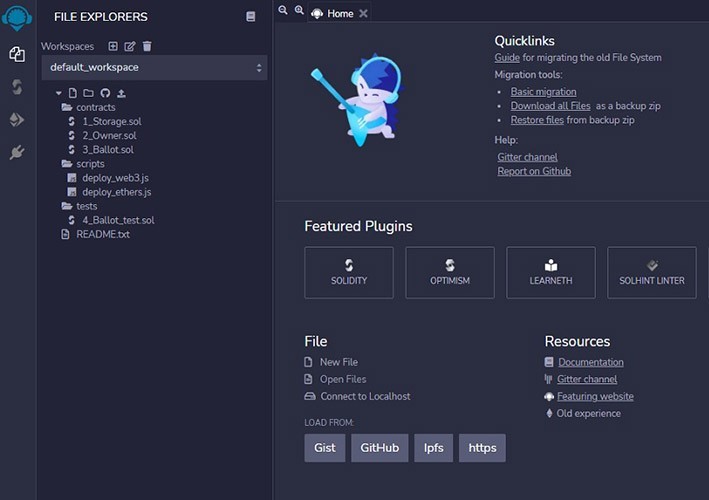The height and width of the screenshot is (500, 709).
Task: Click the File Explorers sidebar icon
Action: click(x=17, y=54)
